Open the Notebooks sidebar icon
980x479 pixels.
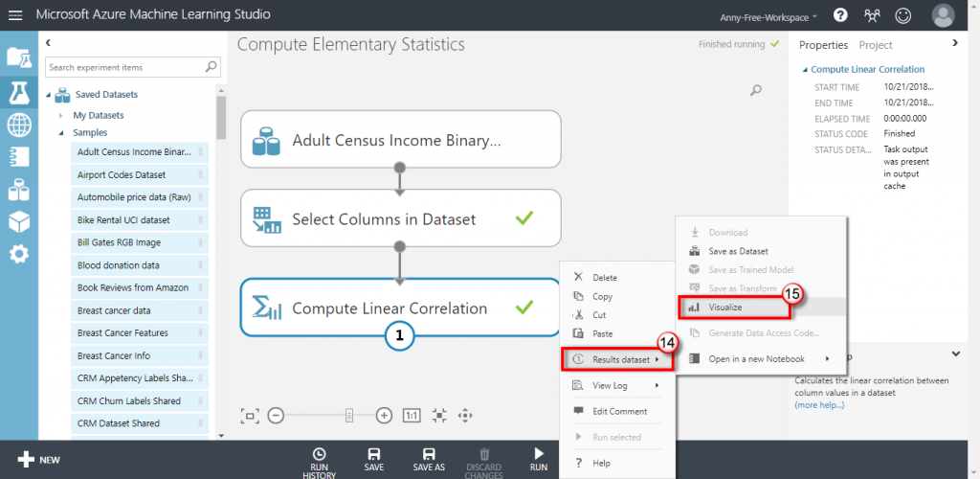coord(19,157)
